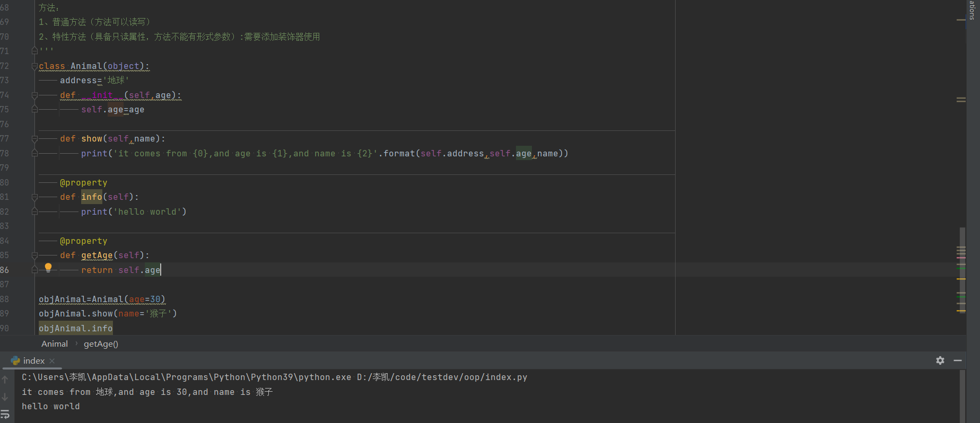Click the Run console vertical scrollbar
This screenshot has height=423, width=980.
click(x=962, y=395)
